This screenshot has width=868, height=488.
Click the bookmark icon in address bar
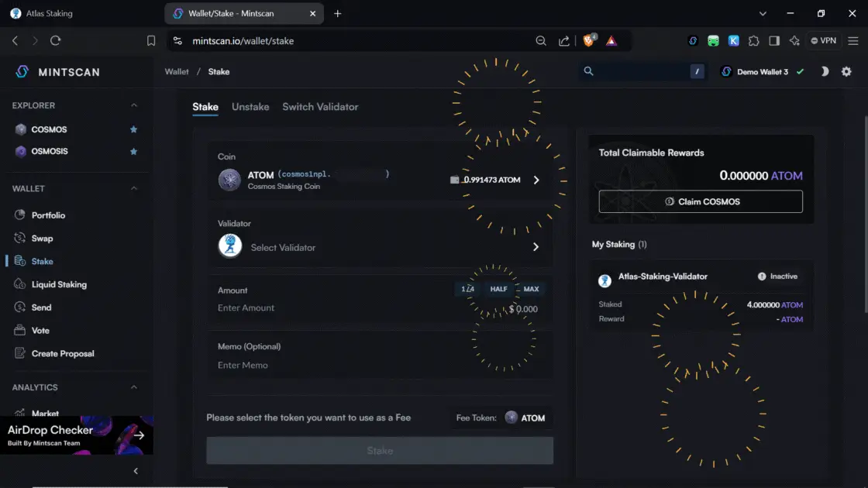(151, 41)
